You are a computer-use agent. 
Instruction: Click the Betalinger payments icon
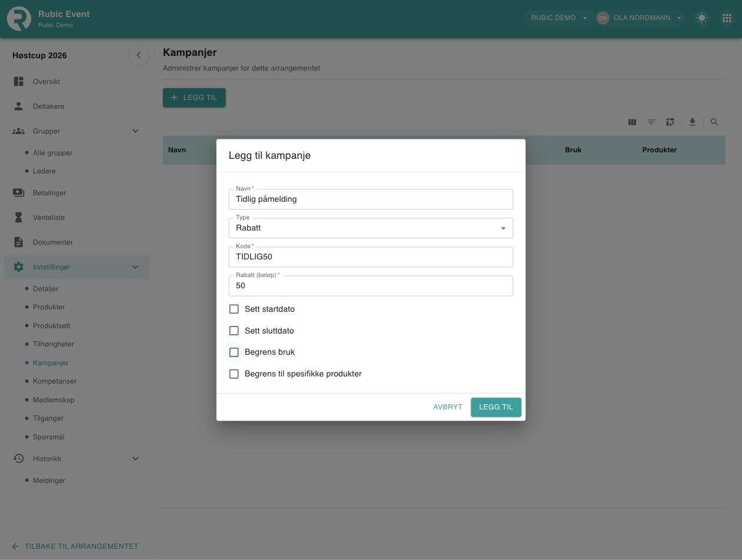coord(19,193)
